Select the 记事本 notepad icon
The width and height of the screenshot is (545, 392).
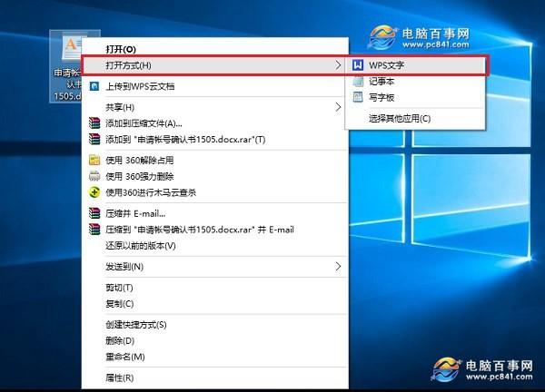coord(358,82)
